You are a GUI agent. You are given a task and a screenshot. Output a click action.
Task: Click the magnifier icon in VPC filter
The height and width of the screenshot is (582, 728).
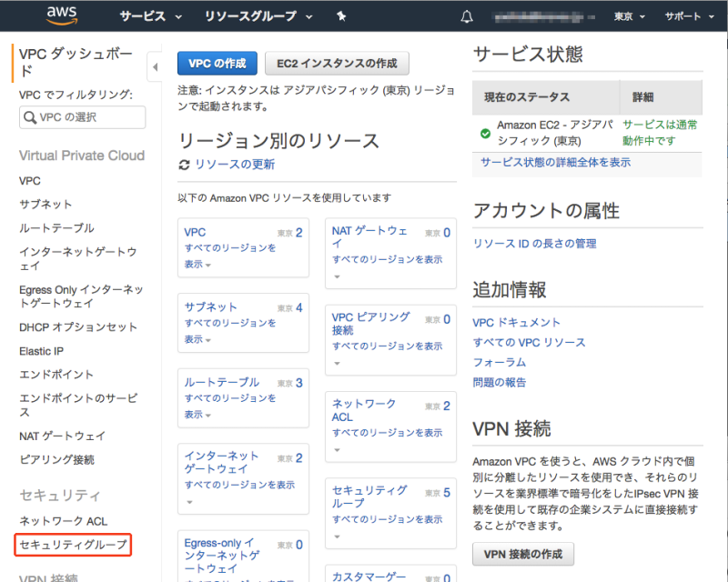pos(30,117)
